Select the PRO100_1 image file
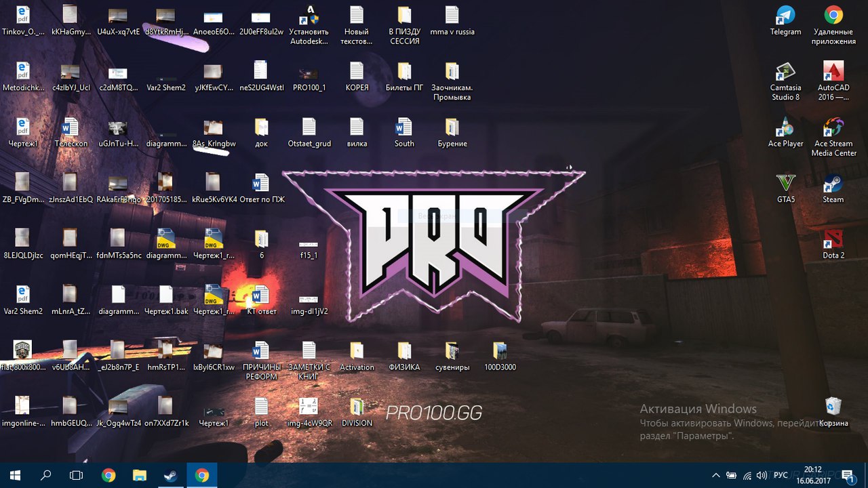The width and height of the screenshot is (868, 488). coord(309,77)
